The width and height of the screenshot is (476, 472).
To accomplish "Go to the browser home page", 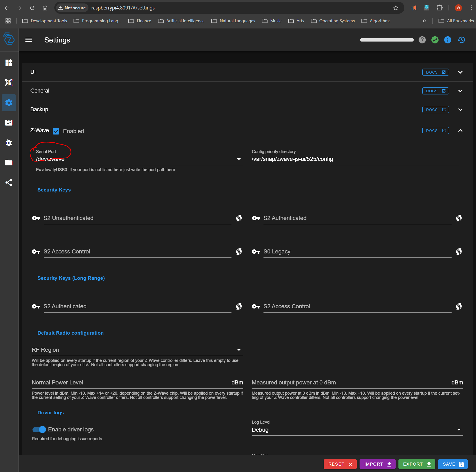I will pos(45,8).
